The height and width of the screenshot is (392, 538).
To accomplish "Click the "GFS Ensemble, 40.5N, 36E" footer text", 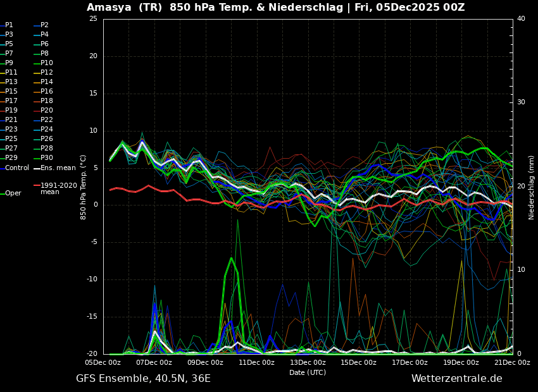I will (144, 379).
